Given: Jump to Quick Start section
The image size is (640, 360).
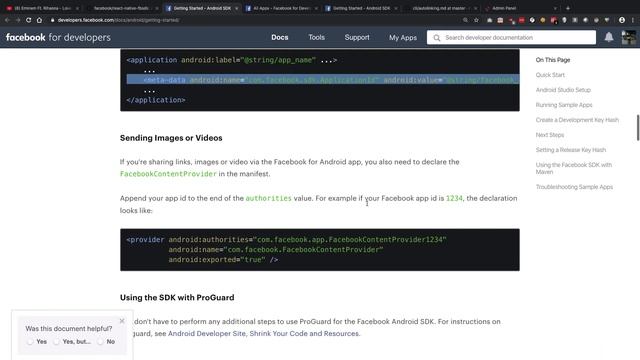Looking at the screenshot, I should [550, 75].
